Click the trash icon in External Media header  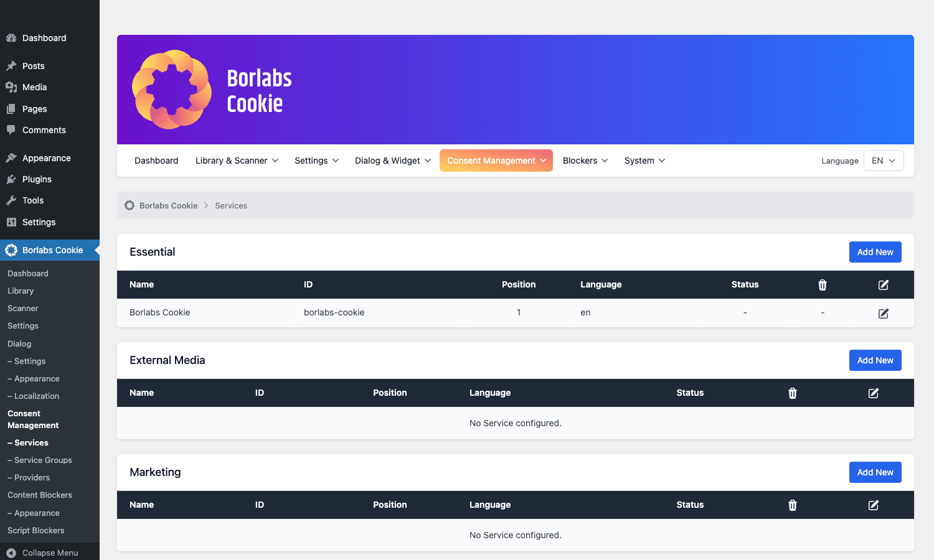793,393
